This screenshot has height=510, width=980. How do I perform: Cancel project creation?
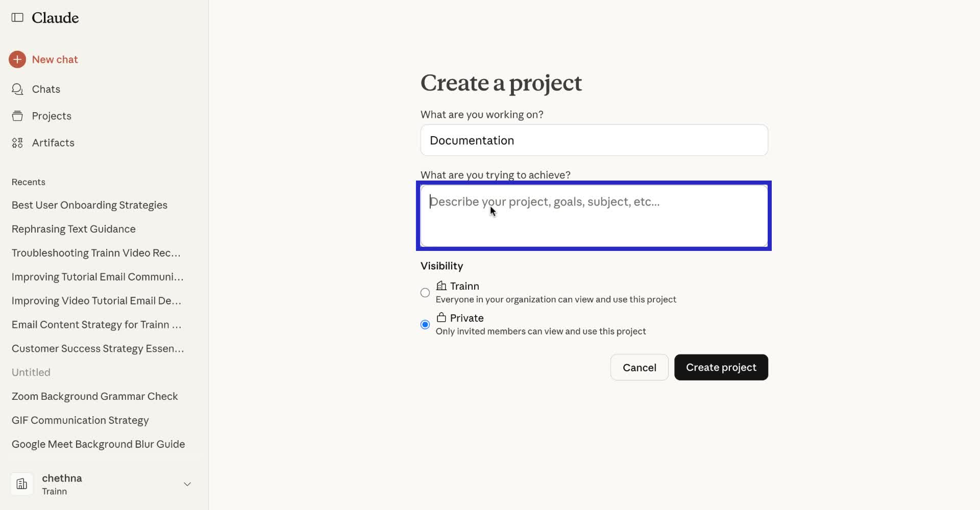639,367
